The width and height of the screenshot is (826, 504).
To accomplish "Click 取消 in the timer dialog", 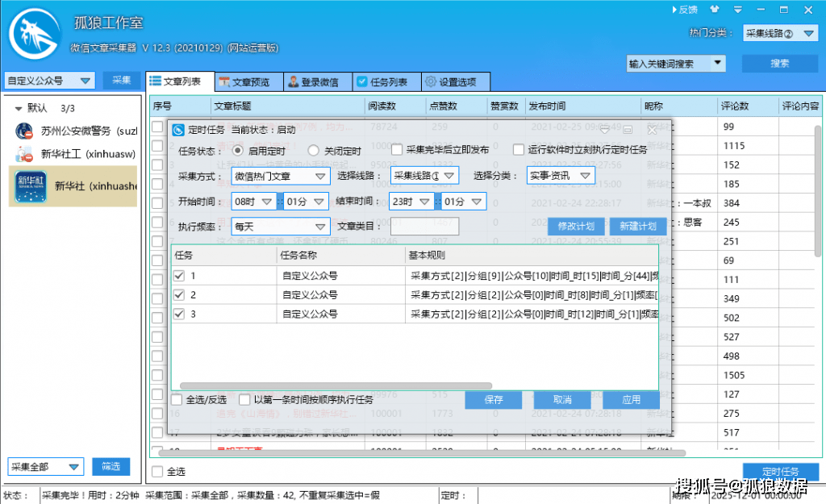I will click(x=562, y=400).
